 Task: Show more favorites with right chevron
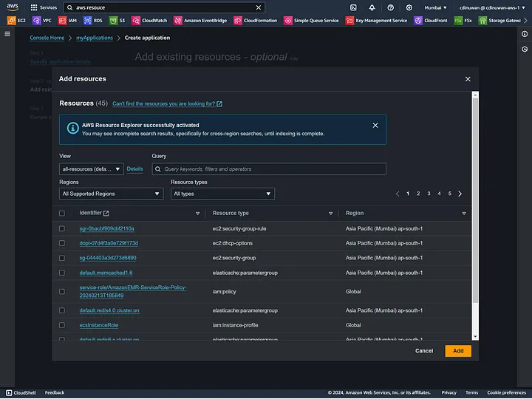[x=525, y=21]
